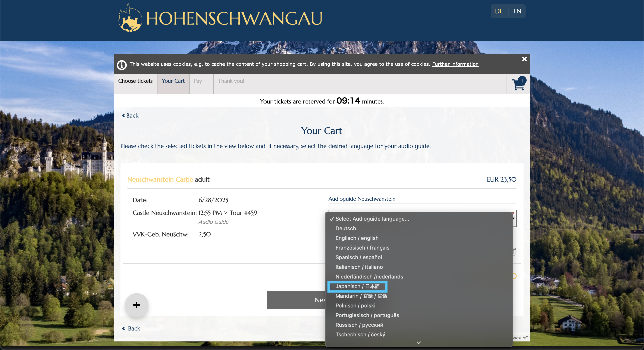Image resolution: width=644 pixels, height=350 pixels.
Task: Select Russisch / русский option
Action: (419, 325)
